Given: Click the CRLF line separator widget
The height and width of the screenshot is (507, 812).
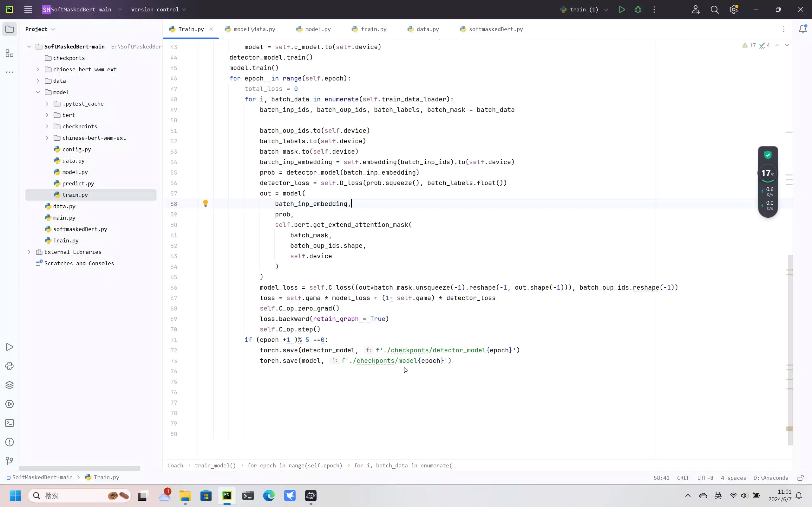Looking at the screenshot, I should coord(683,478).
